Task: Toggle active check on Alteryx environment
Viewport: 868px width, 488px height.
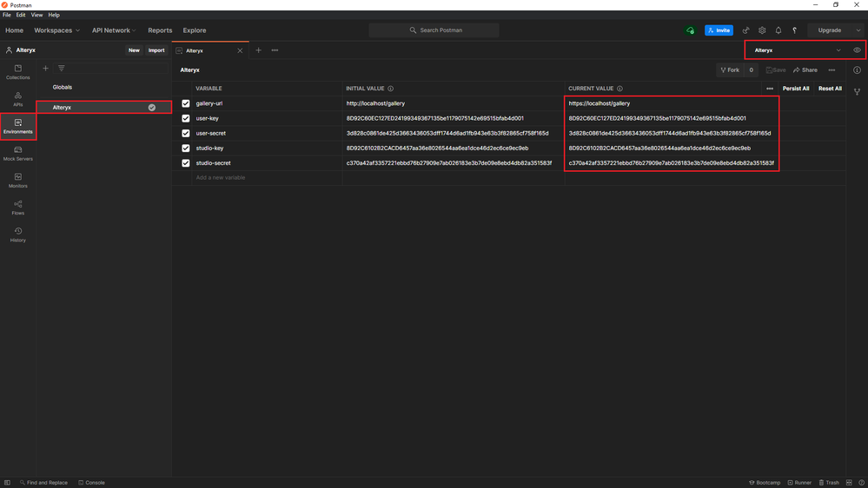Action: tap(152, 108)
